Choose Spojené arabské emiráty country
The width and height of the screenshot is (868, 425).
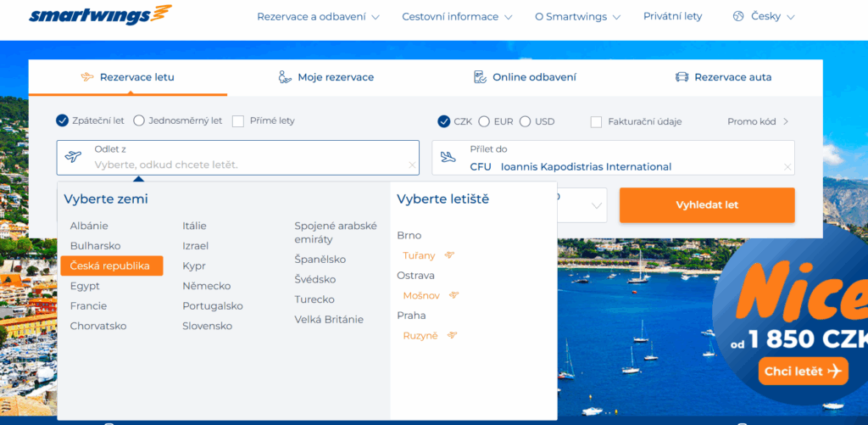[x=336, y=232]
